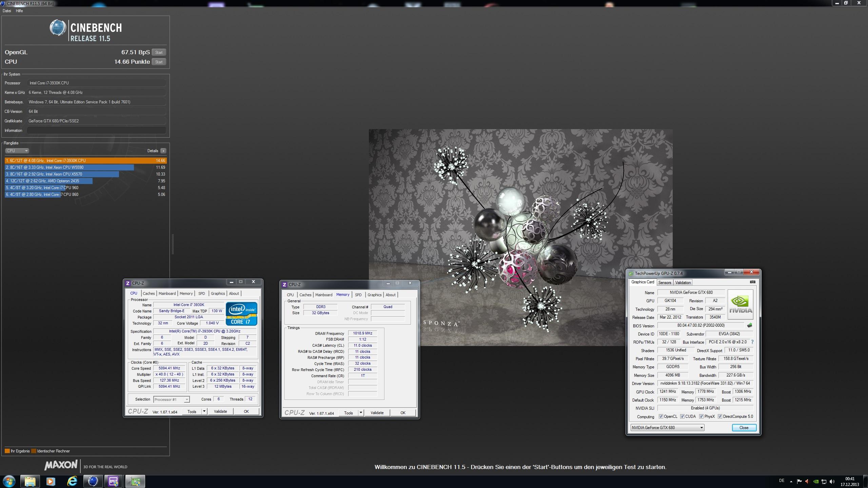Open the Processor #1 selection dropdown
The image size is (868, 488).
click(x=172, y=400)
